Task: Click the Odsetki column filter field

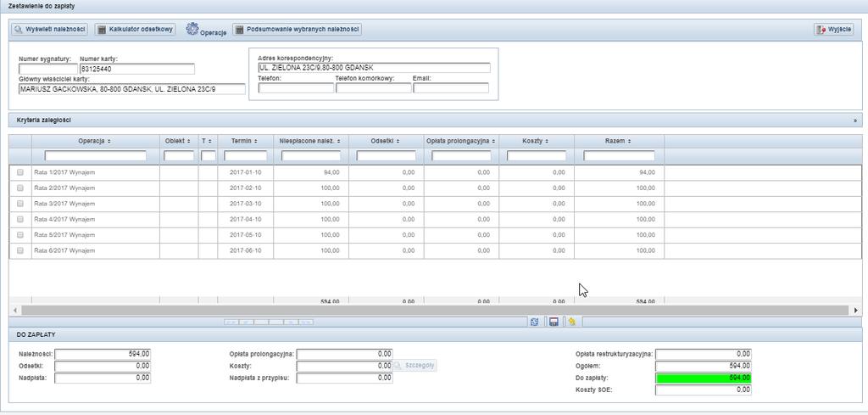Action: pyautogui.click(x=386, y=155)
